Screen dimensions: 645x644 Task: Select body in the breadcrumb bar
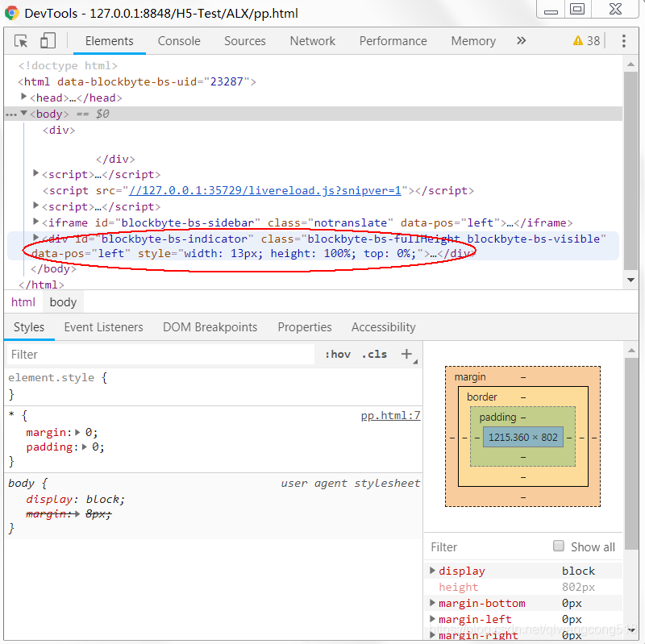click(x=63, y=302)
